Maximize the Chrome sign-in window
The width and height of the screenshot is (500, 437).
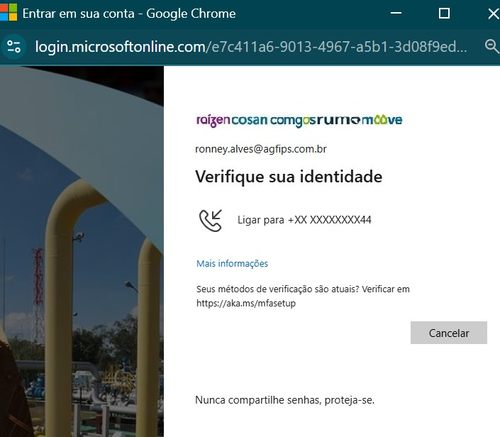(444, 13)
